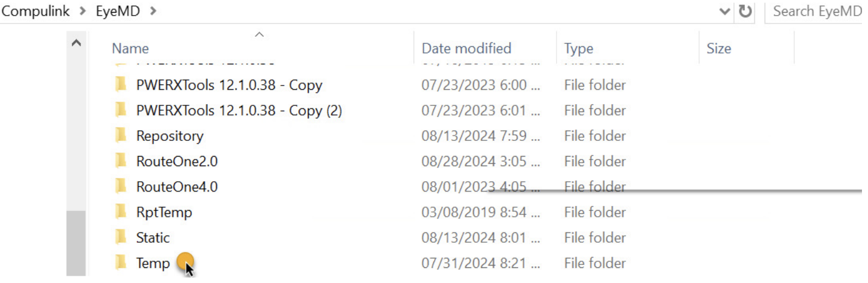
Task: Click the EyeMD breadcrumb segment
Action: tap(118, 11)
